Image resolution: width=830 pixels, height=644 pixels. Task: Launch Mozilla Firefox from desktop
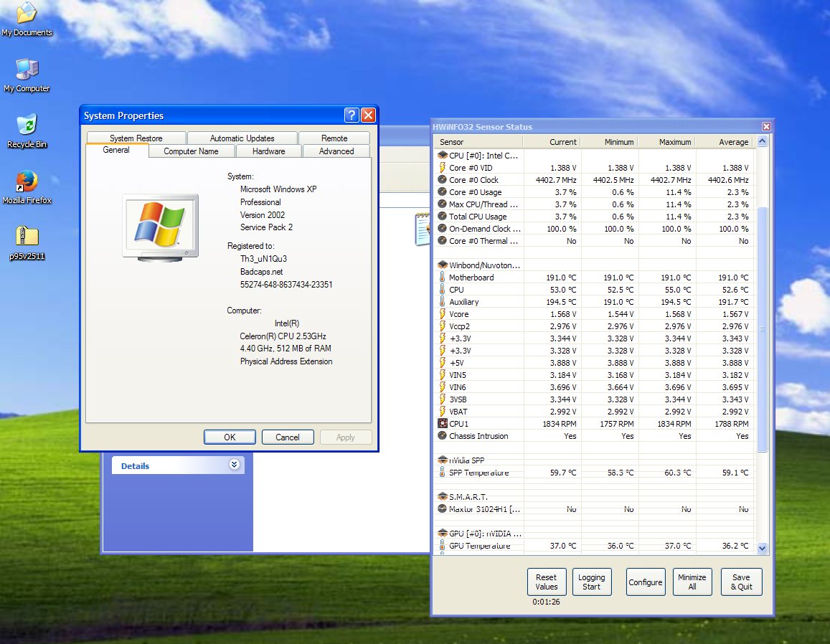[x=27, y=181]
